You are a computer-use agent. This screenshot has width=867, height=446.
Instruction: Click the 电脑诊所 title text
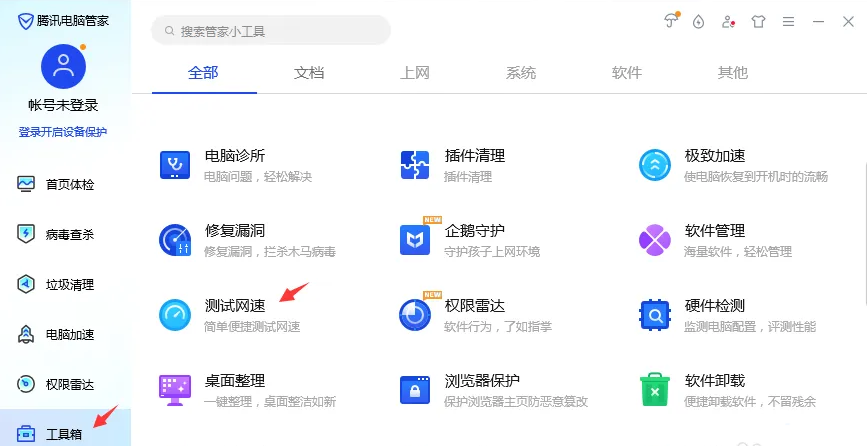click(235, 156)
